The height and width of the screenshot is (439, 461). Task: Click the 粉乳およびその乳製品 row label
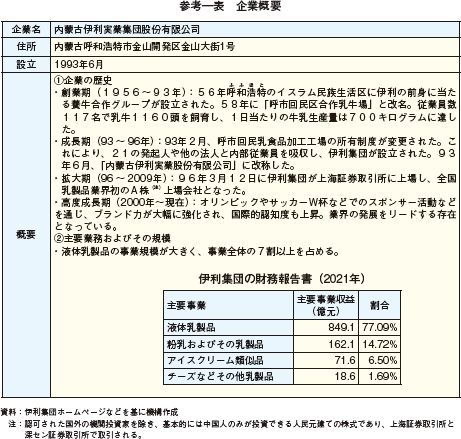click(215, 344)
